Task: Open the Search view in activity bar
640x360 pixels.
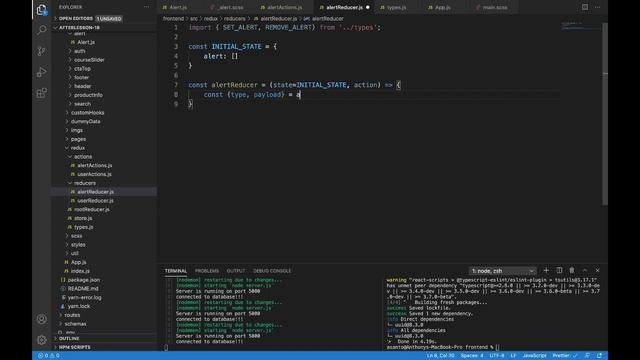Action: click(x=41, y=30)
